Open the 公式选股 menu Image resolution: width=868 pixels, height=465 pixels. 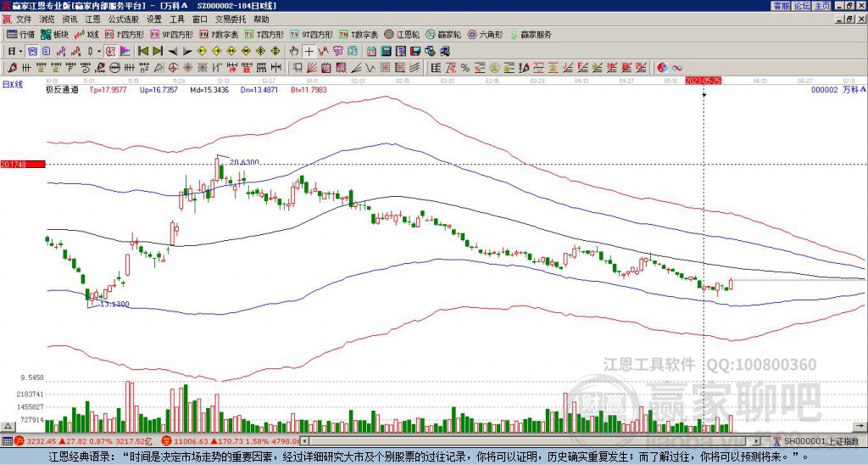pyautogui.click(x=124, y=20)
